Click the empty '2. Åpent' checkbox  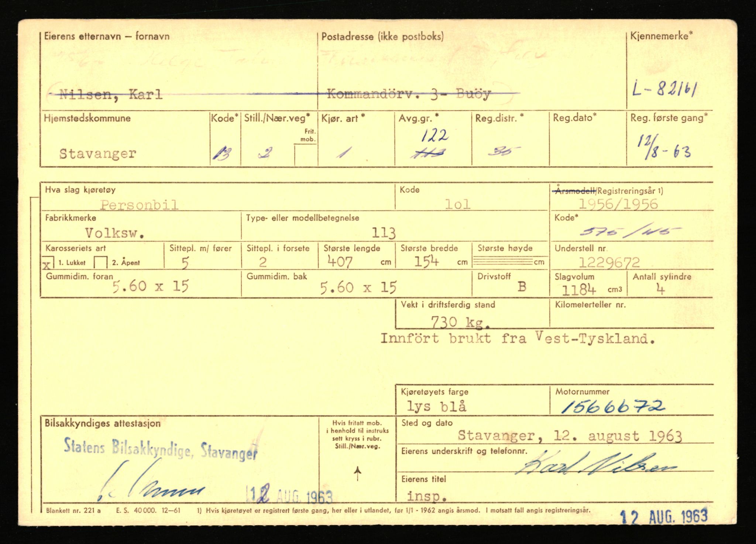point(100,263)
